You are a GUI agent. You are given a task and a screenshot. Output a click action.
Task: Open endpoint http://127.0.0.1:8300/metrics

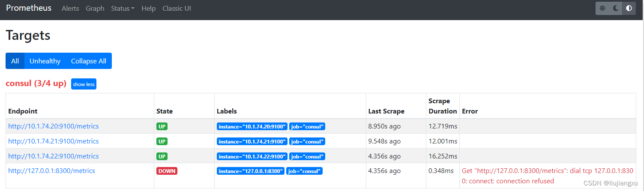51,171
